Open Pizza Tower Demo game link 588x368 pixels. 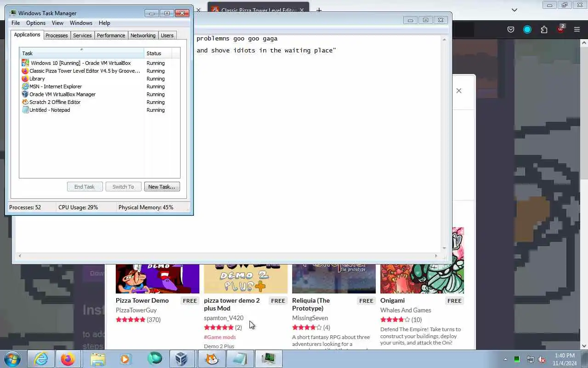[142, 300]
